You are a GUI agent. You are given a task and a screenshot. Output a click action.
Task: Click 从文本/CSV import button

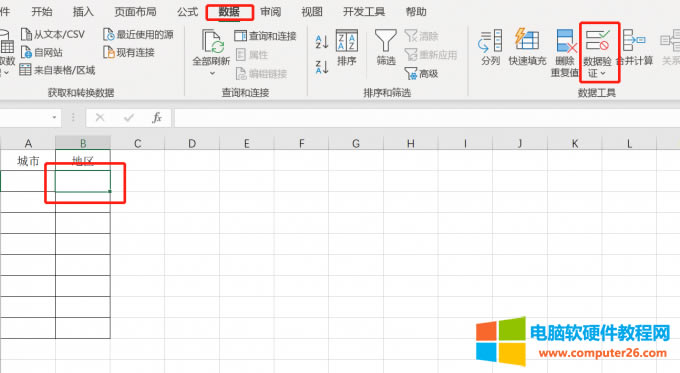click(x=53, y=34)
